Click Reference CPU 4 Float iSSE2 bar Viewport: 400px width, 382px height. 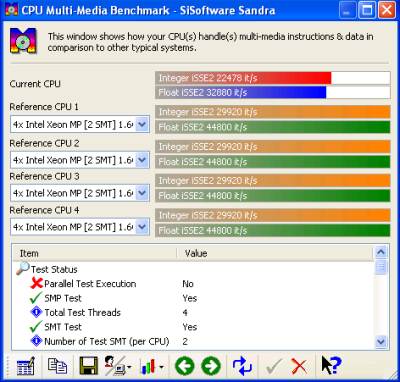pos(273,230)
